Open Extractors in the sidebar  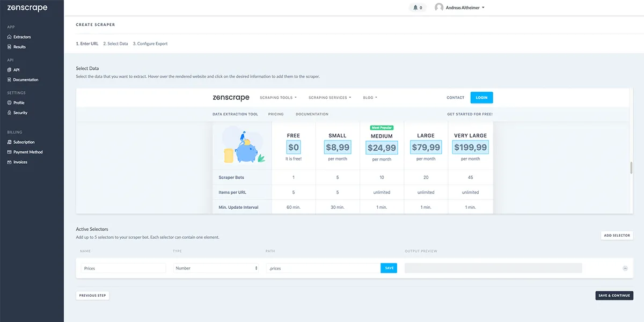[22, 37]
